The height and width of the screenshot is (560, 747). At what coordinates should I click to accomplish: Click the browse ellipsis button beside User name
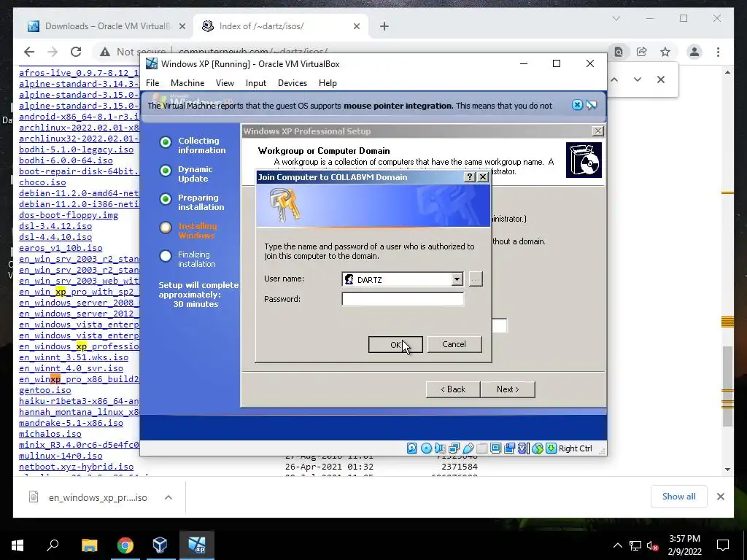pos(475,279)
